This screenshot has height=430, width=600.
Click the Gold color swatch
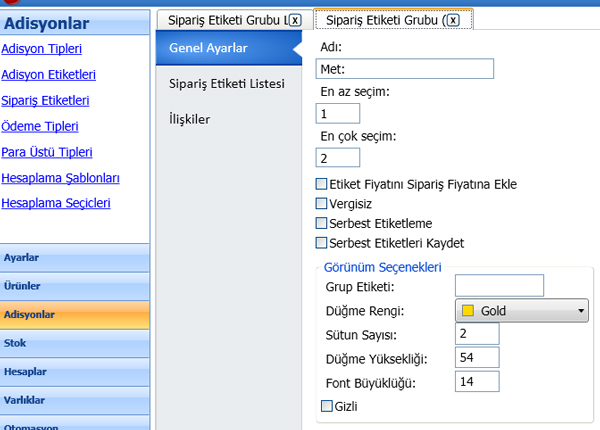point(467,311)
